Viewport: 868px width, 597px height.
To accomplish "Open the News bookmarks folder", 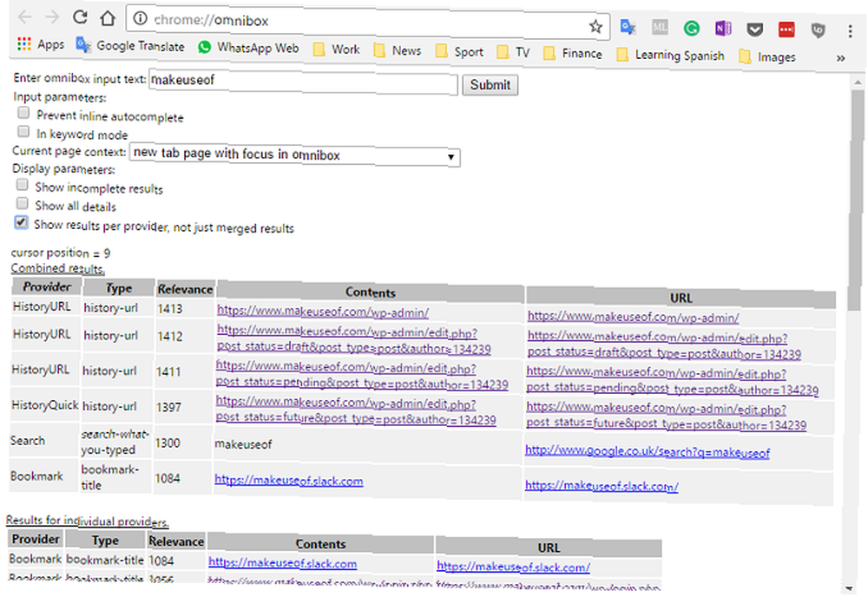I will pyautogui.click(x=398, y=51).
